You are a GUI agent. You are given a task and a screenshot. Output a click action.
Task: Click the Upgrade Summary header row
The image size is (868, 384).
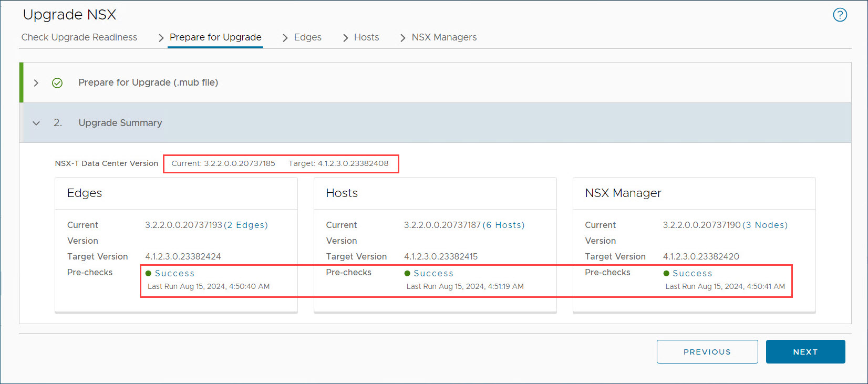(435, 123)
